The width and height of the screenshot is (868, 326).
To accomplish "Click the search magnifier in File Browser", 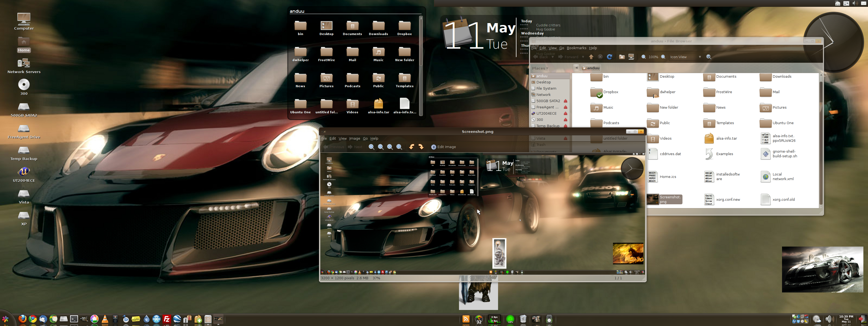I will tap(709, 57).
